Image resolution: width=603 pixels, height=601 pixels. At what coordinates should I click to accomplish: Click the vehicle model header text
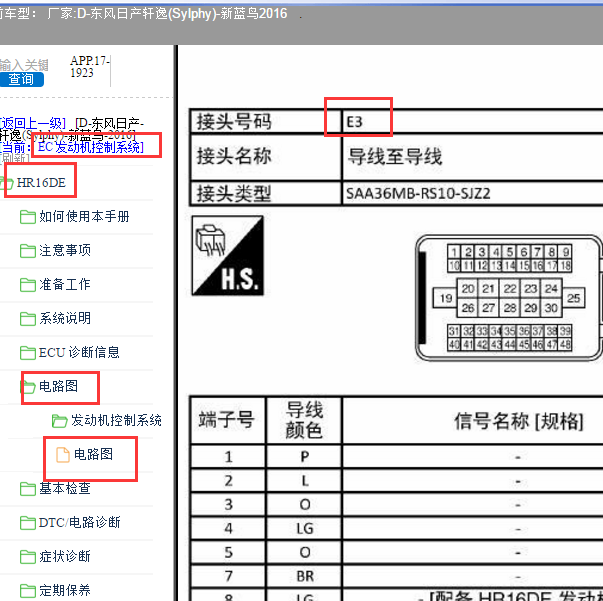[143, 14]
